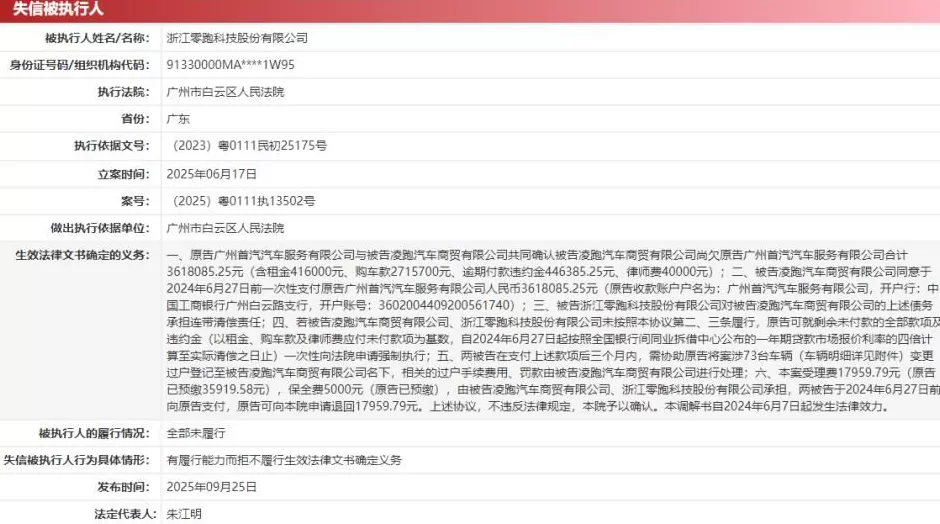Click the obligations paragraph beginning 一、原告广州首汽
Viewport: 940px width, 524px height.
click(x=553, y=330)
